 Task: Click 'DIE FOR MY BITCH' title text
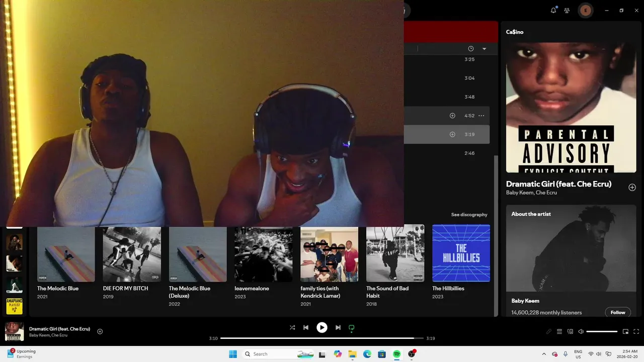coord(125,289)
